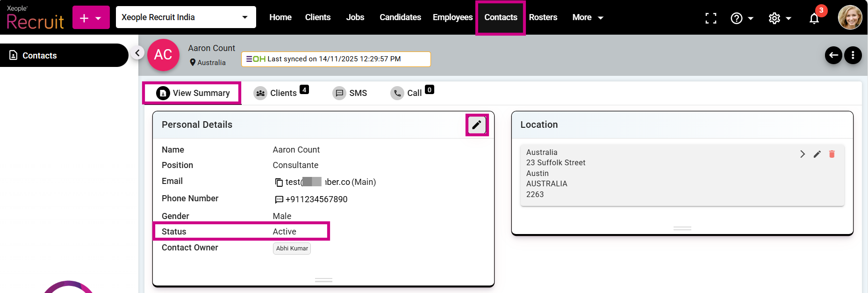
Task: Open the notifications bell
Action: 814,18
